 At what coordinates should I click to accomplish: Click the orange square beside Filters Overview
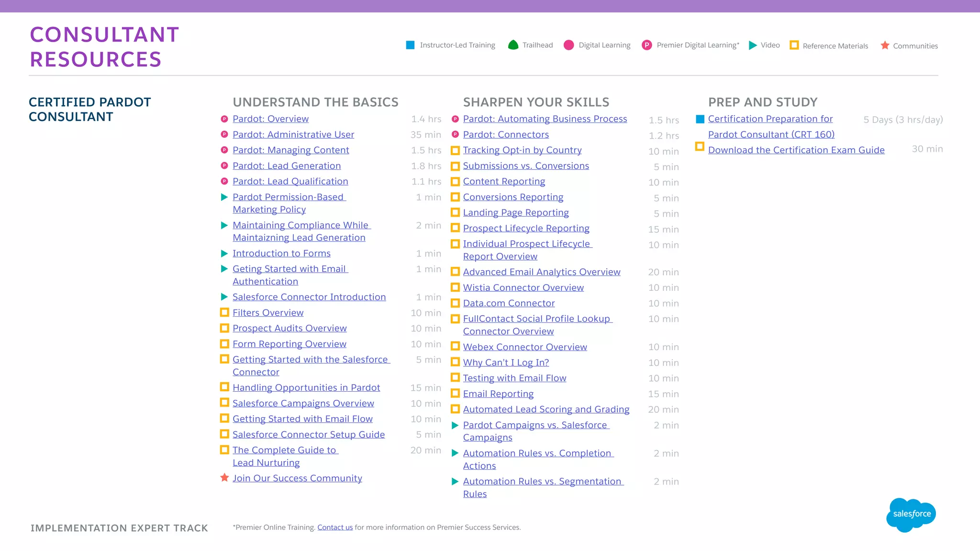click(x=224, y=312)
